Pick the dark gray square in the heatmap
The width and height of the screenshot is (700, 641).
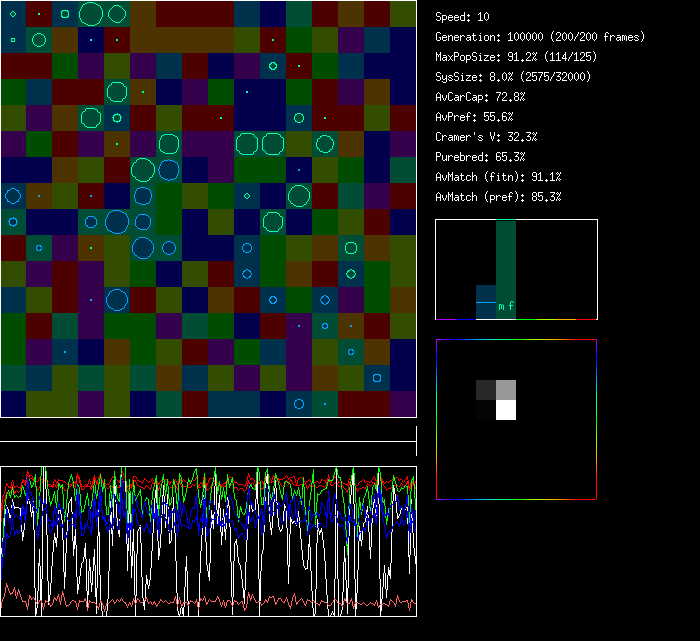click(x=486, y=389)
